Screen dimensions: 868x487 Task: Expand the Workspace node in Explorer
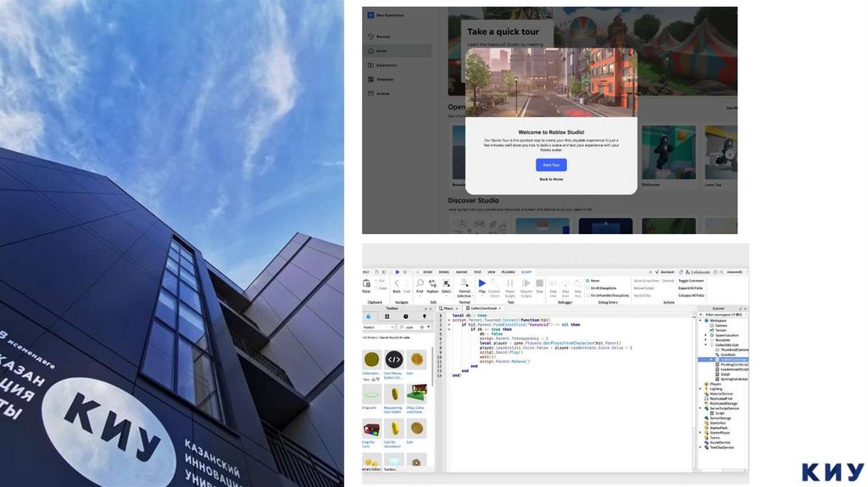(702, 321)
